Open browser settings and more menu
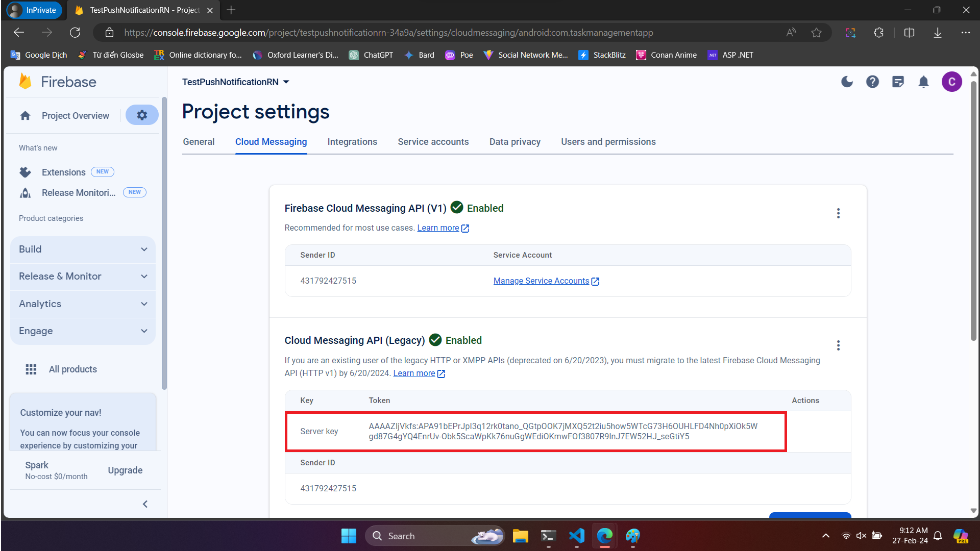980x551 pixels. click(x=965, y=33)
